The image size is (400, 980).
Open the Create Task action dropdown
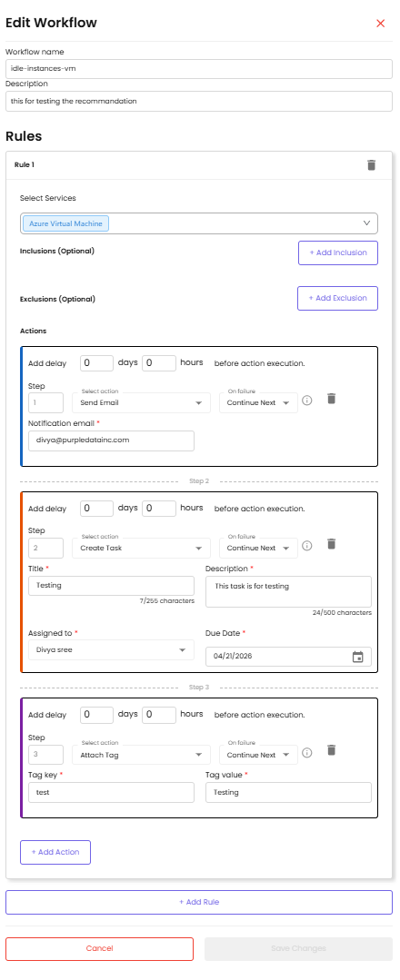pos(142,548)
